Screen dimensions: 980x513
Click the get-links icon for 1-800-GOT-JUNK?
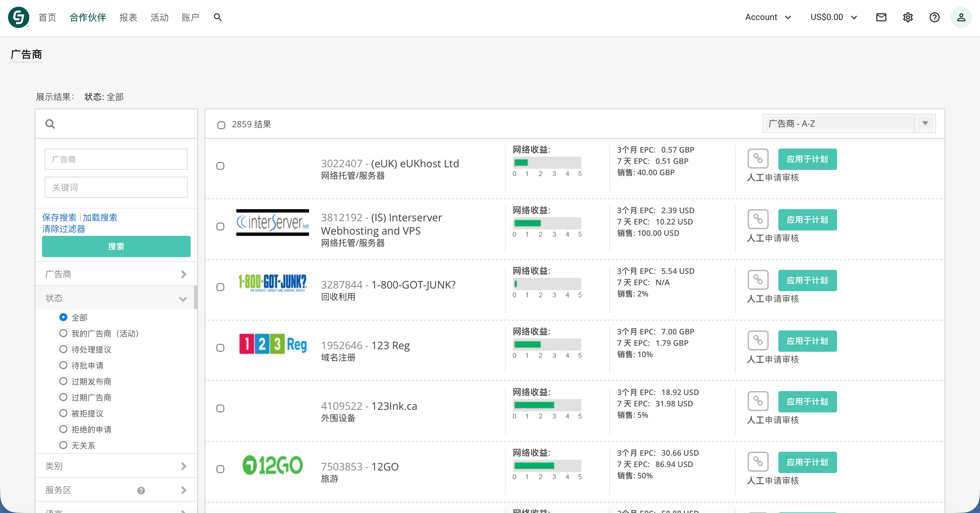(x=758, y=280)
